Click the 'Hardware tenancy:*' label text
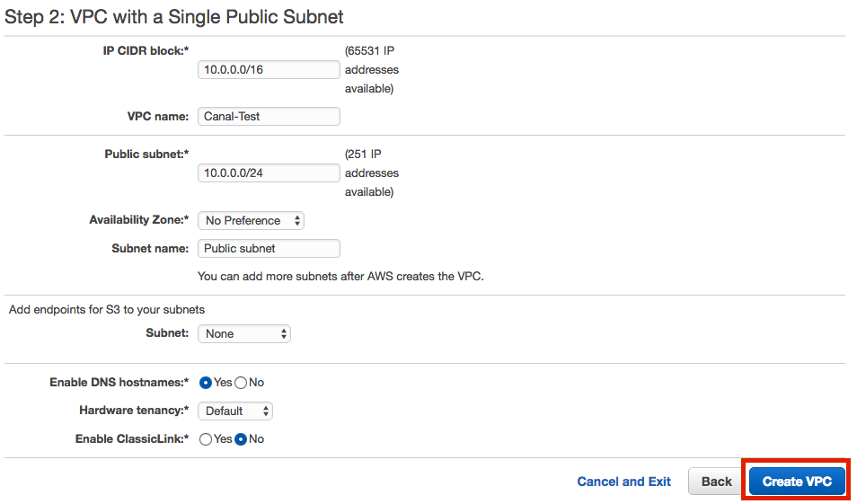 click(134, 411)
